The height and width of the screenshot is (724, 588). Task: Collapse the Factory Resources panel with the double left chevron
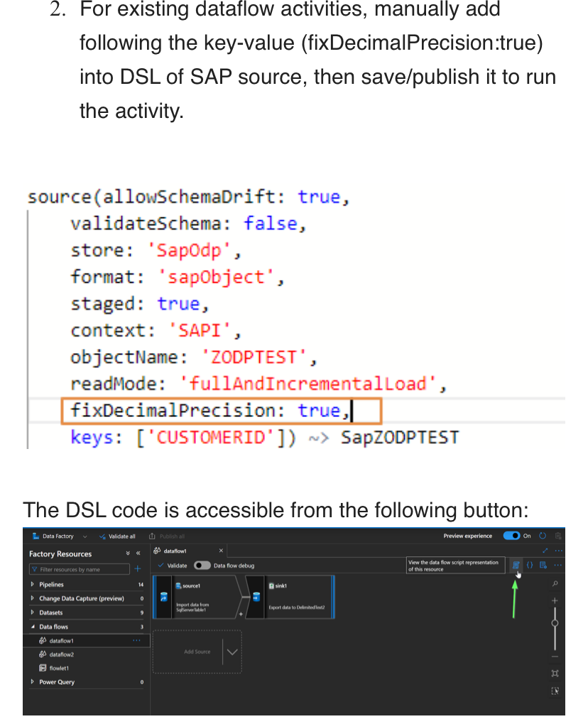pos(138,553)
